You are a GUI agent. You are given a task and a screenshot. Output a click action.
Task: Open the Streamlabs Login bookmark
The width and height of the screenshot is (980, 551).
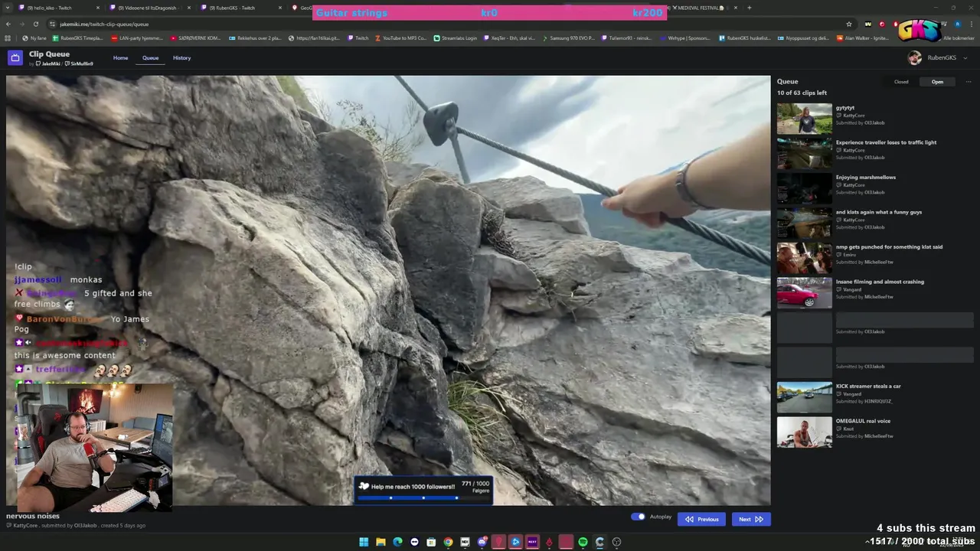click(x=455, y=37)
